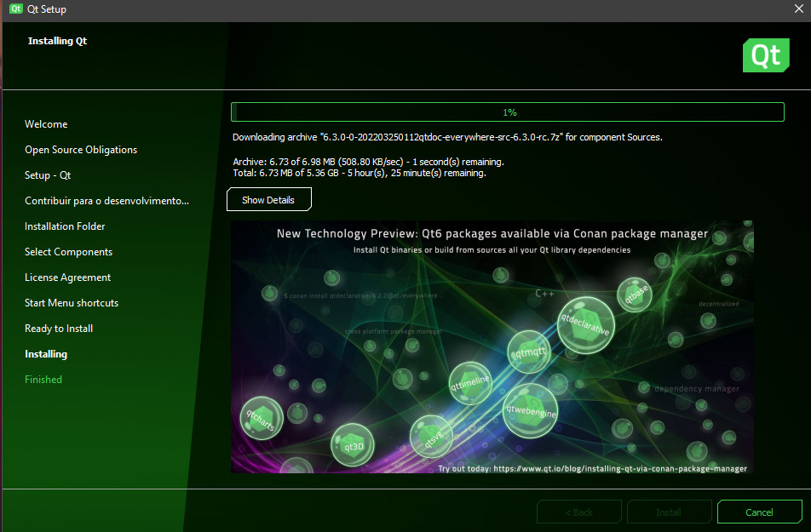Select the Select Components step in sidebar
Viewport: 811px width, 532px height.
click(x=68, y=252)
